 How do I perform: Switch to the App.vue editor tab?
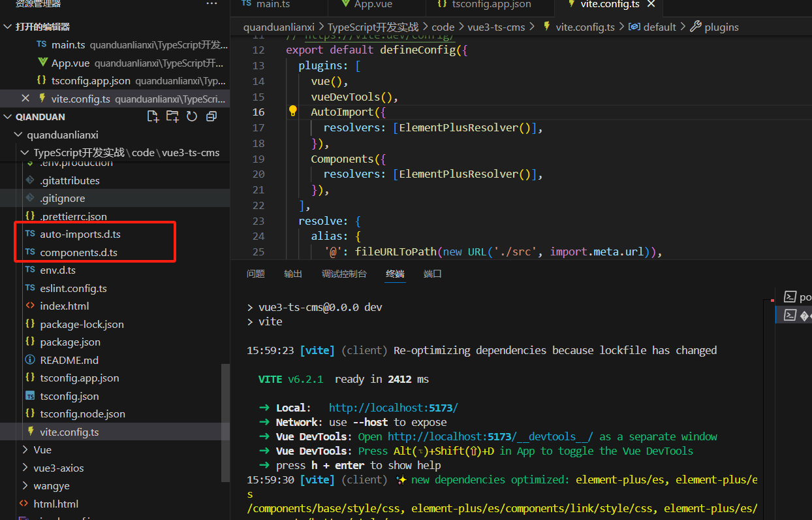point(373,4)
